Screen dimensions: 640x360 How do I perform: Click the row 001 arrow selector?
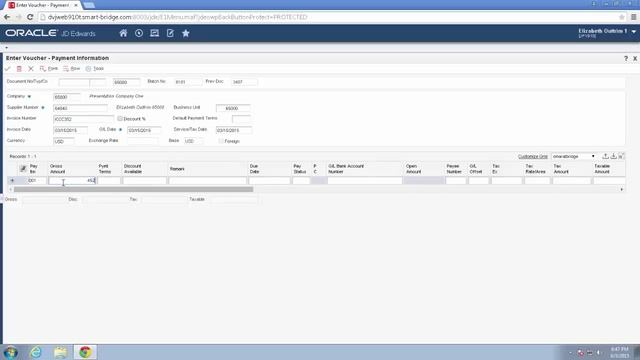tap(12, 180)
